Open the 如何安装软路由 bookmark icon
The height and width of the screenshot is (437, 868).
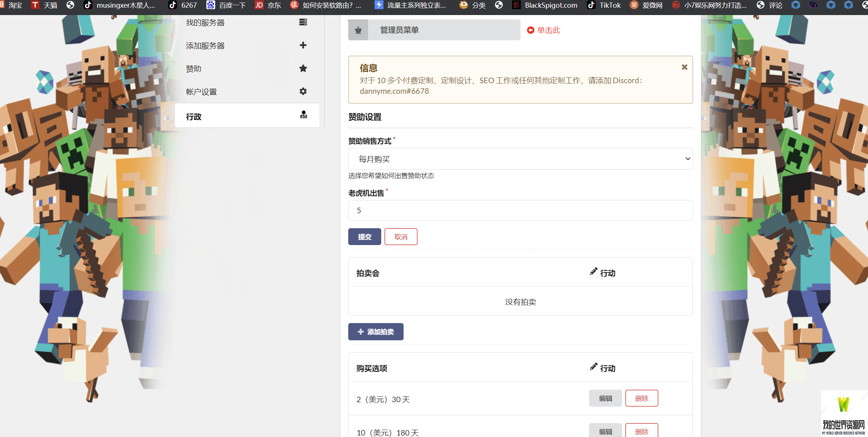(x=294, y=5)
